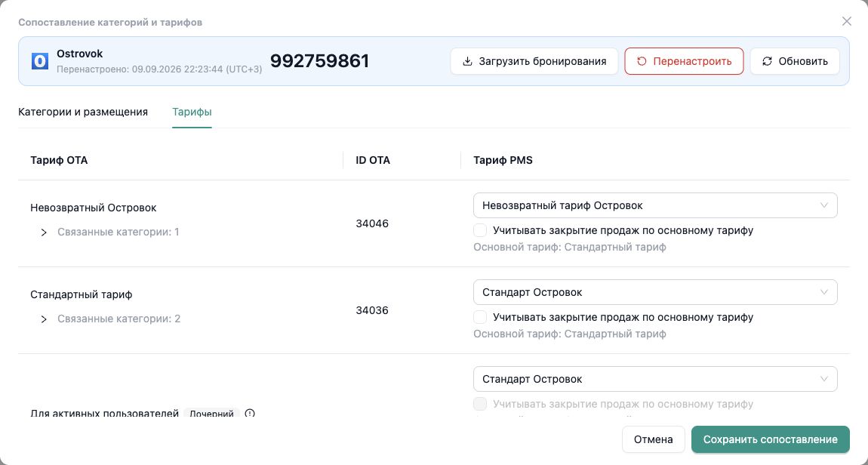Click Сопоставление категорий и тарифов title
868x465 pixels.
110,23
